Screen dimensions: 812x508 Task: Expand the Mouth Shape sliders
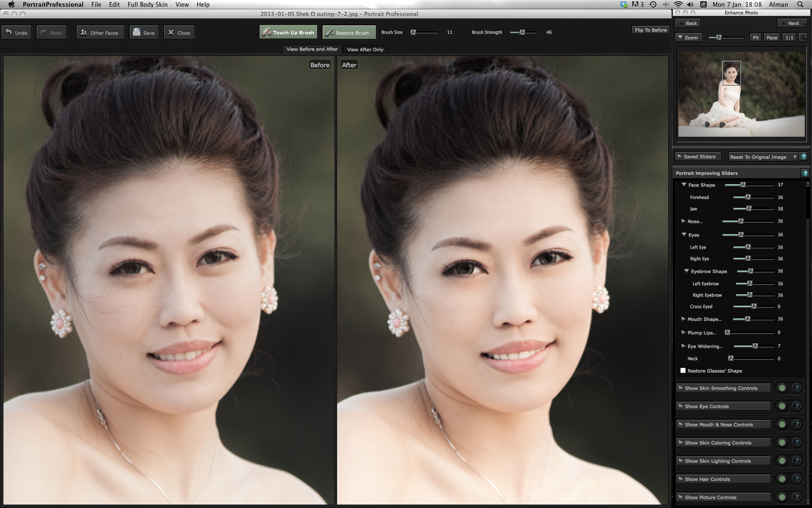coord(683,319)
